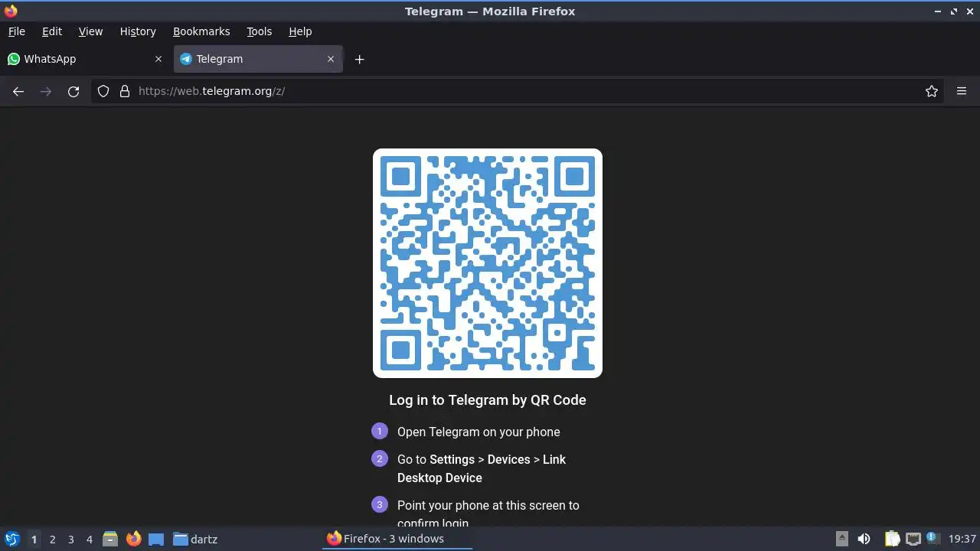Click show desktop icon in taskbar
Viewport: 980px width, 551px height.
(156, 539)
